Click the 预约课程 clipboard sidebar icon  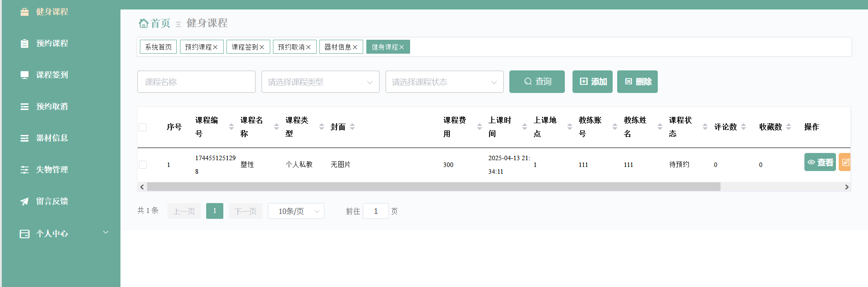tap(24, 43)
